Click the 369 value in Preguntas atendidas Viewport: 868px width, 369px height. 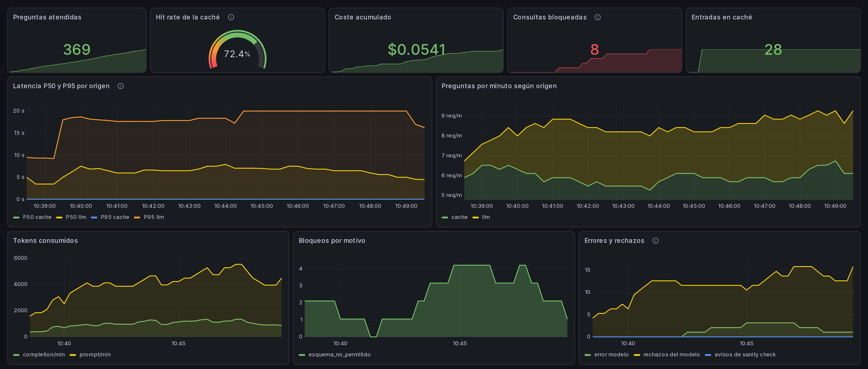point(77,50)
